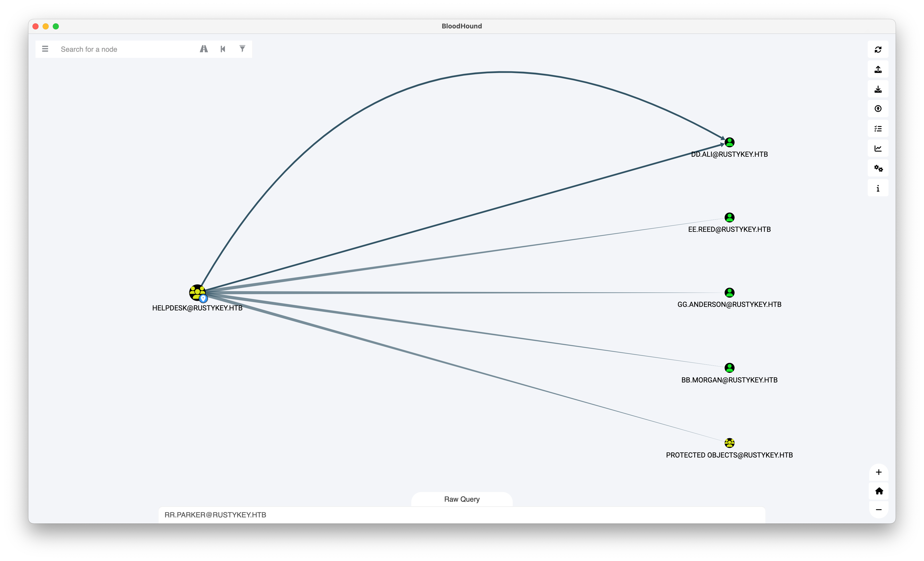The image size is (924, 561).
Task: Open the node filter funnel icon
Action: [x=242, y=49]
